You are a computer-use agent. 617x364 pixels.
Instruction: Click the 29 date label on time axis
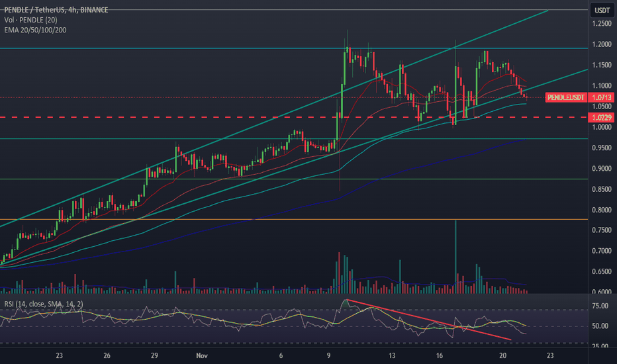[x=154, y=356]
